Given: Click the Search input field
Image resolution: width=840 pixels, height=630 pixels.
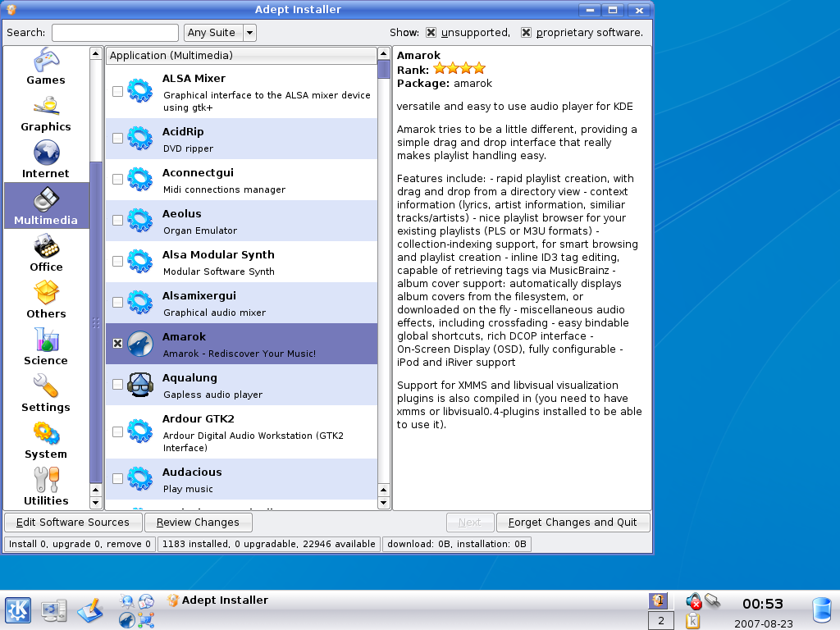Looking at the screenshot, I should (x=115, y=33).
